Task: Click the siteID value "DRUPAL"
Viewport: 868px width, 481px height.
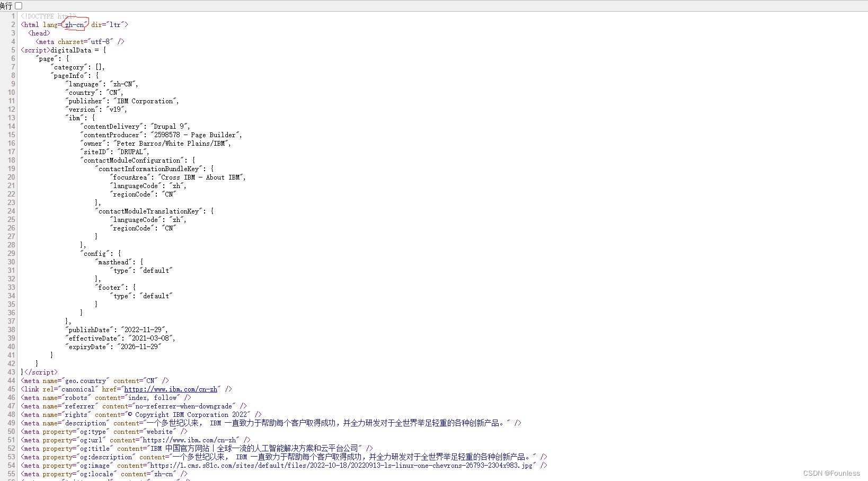Action: [131, 152]
